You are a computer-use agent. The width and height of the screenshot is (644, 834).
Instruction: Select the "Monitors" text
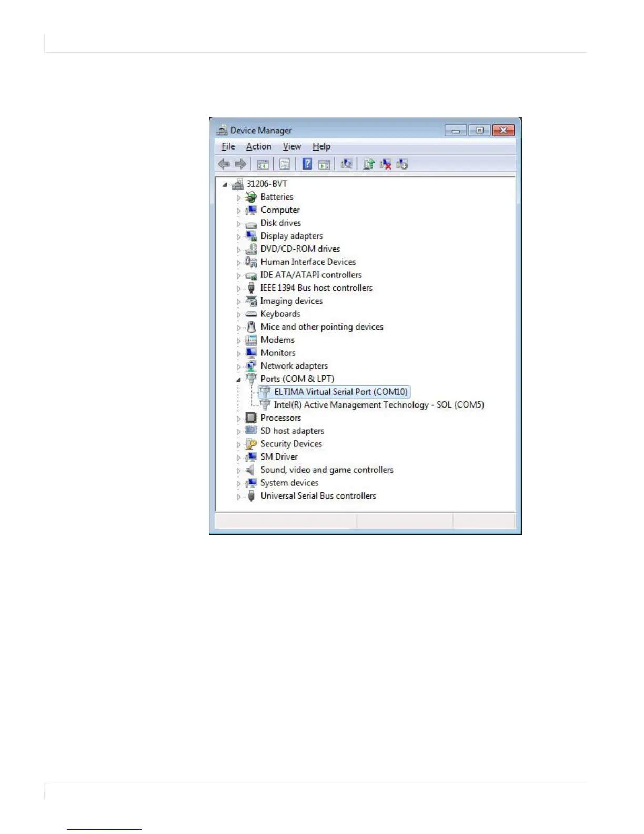[278, 353]
